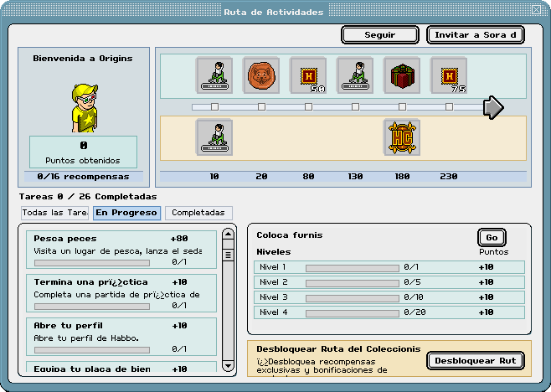
Task: Advance rewards with the gray arrow
Action: pyautogui.click(x=493, y=107)
